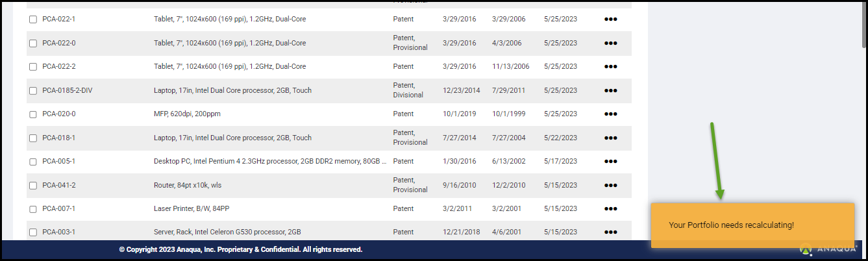868x261 pixels.
Task: Select the PCA-0185-2-DIV row checkbox
Action: 33,91
